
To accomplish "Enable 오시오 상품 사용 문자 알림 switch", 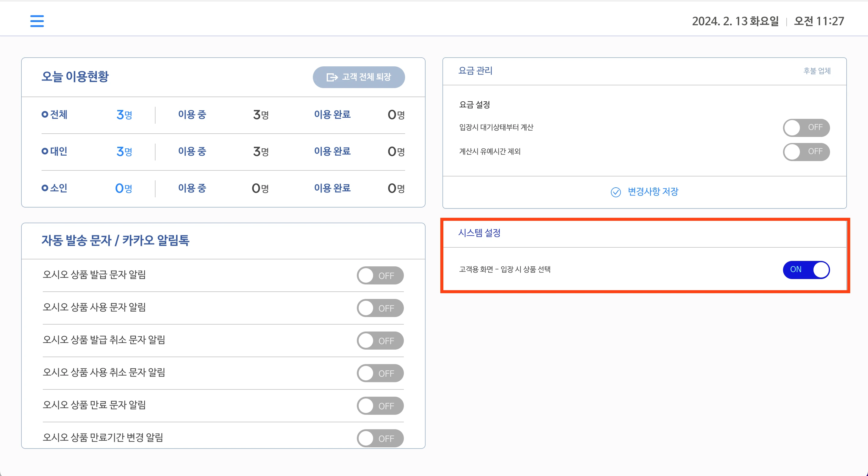I will (x=380, y=308).
